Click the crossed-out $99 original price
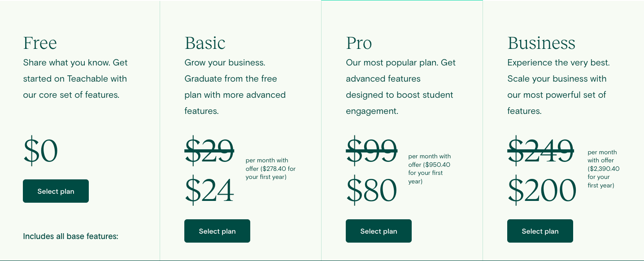Viewport: 644px width, 261px height. click(371, 151)
